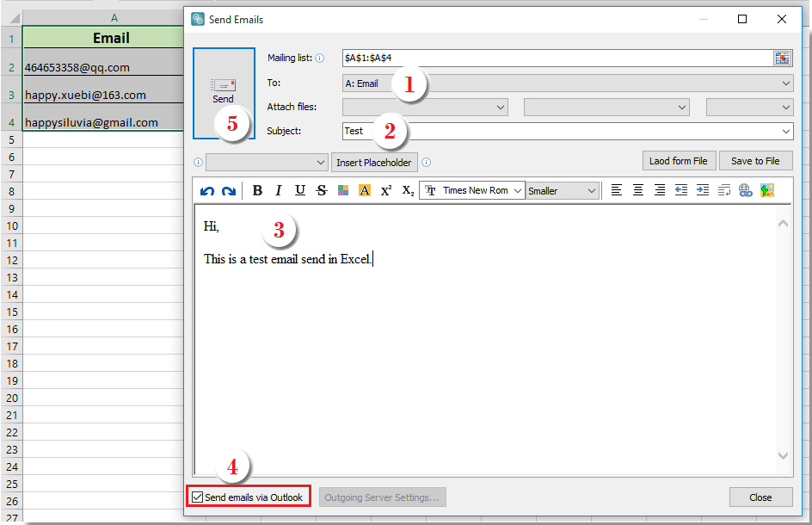Select cell containing happy.xuebi@163.com
The image size is (812, 525).
click(86, 95)
